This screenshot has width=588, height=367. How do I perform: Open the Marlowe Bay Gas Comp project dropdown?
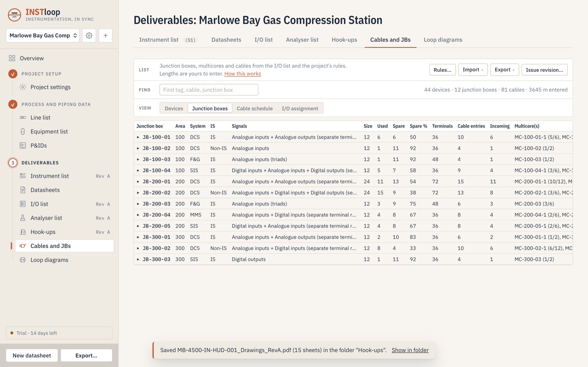click(x=43, y=36)
